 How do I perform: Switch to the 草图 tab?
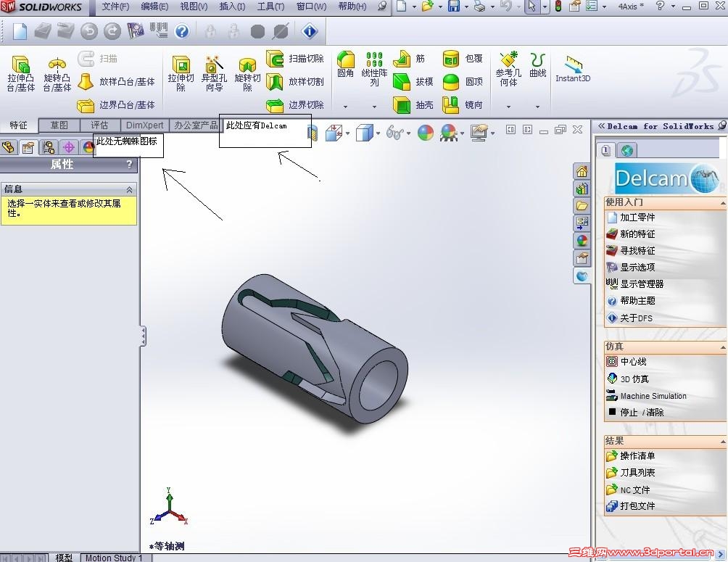tap(59, 125)
